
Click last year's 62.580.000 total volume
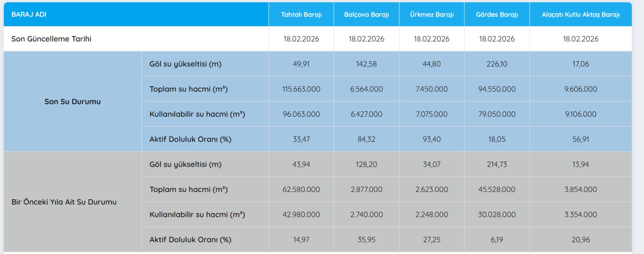click(x=301, y=190)
